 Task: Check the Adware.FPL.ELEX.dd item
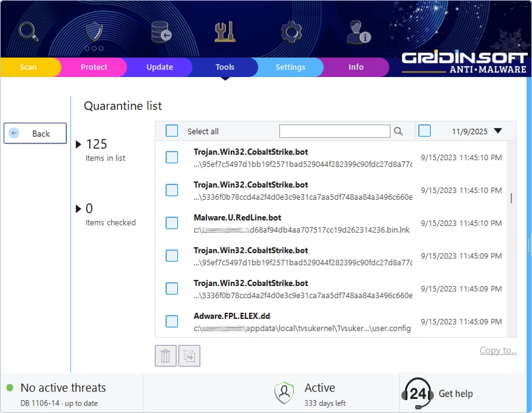(x=172, y=321)
